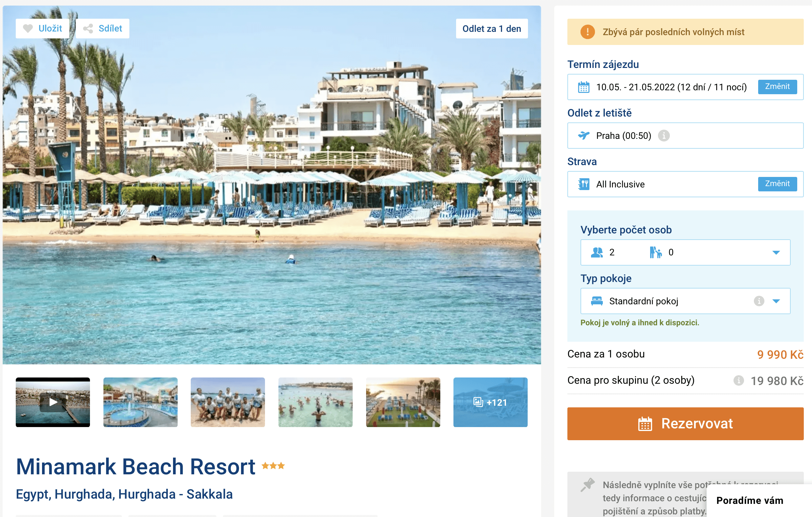Change the All Inclusive meal plan
812x517 pixels.
[777, 184]
